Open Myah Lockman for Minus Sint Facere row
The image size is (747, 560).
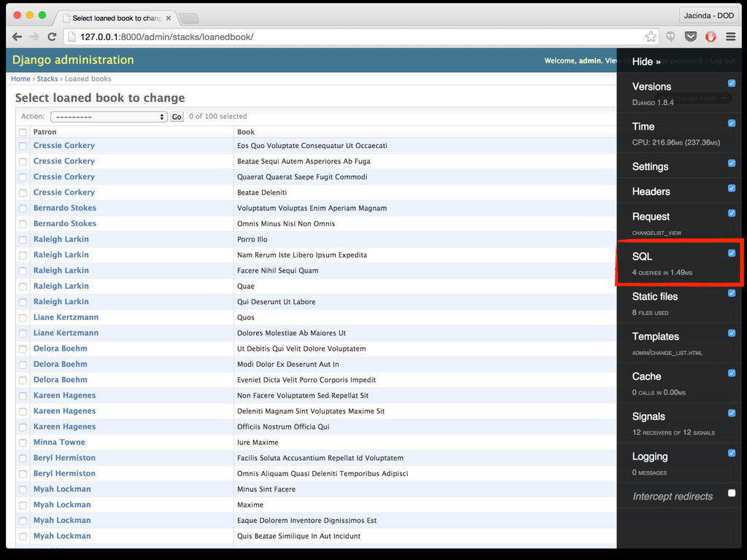click(62, 489)
